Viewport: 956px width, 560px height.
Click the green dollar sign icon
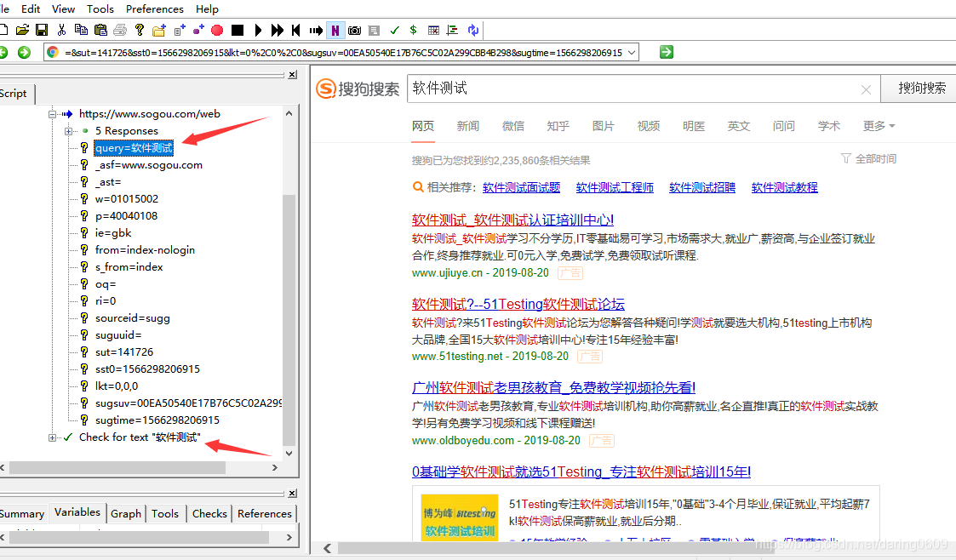[x=414, y=30]
